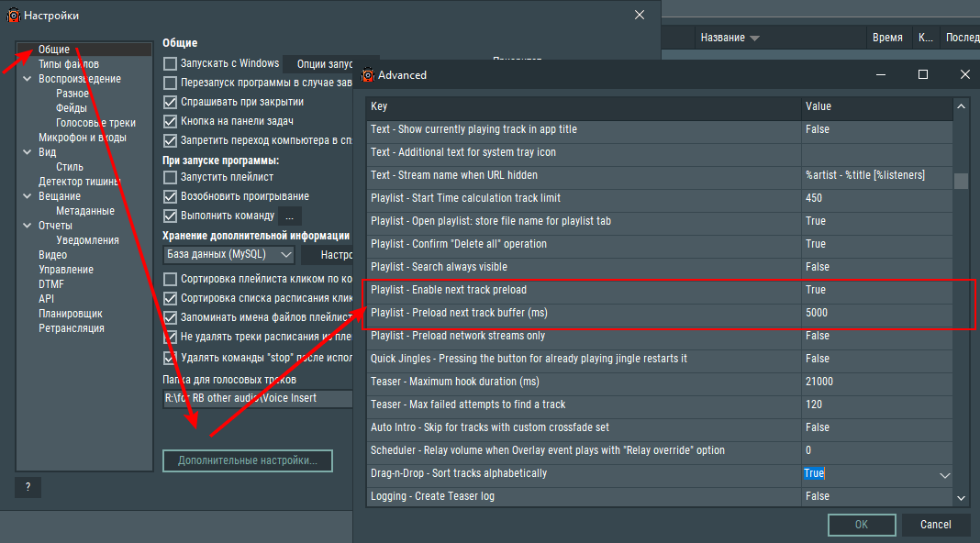Click the scroll-down arrow in Advanced list

click(x=961, y=497)
